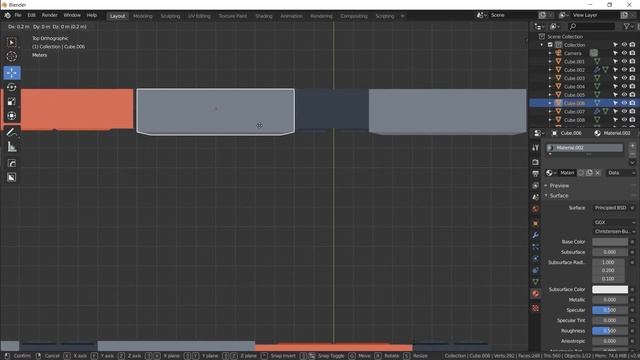The width and height of the screenshot is (640, 360).
Task: Switch to the Modeling workspace tab
Action: click(142, 16)
